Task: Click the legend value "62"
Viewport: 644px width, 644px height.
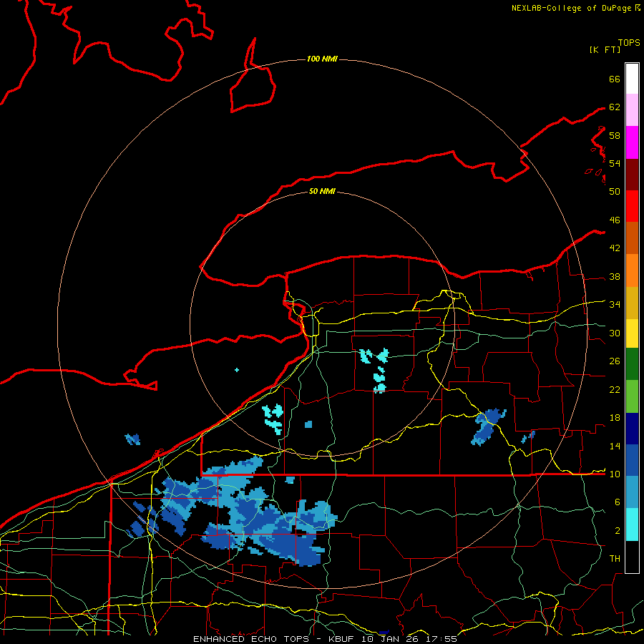Action: pyautogui.click(x=615, y=107)
